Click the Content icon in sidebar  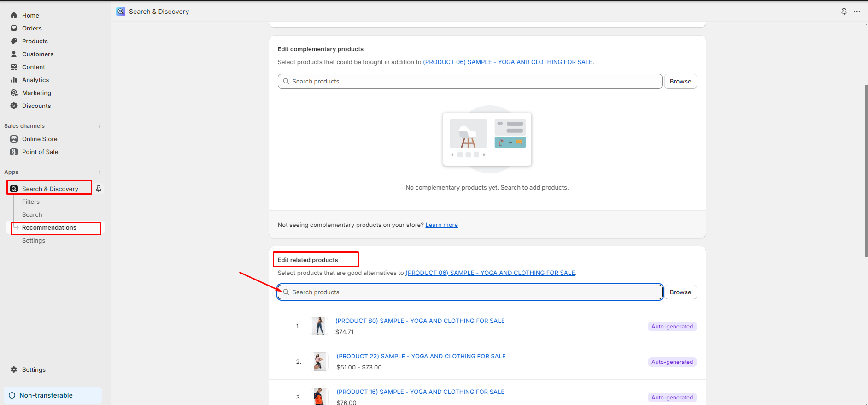[14, 67]
